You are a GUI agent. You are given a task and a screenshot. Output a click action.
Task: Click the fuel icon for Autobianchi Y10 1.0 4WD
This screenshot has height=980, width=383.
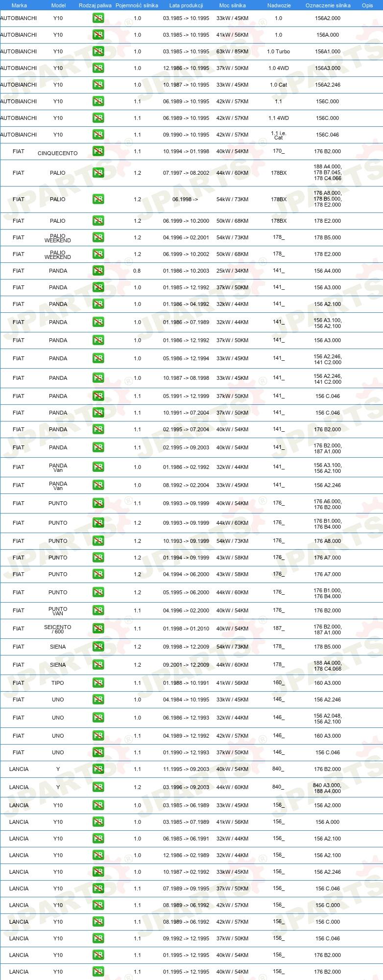pyautogui.click(x=98, y=68)
